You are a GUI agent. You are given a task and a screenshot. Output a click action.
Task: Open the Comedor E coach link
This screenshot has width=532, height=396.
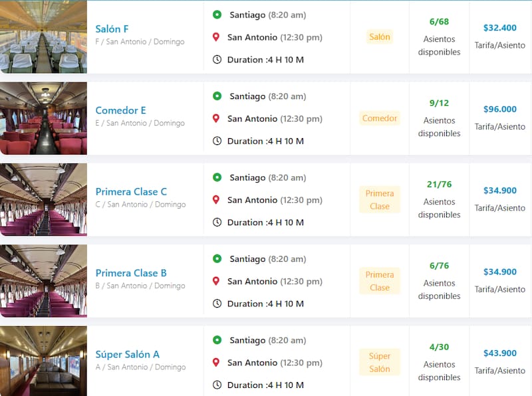pyautogui.click(x=120, y=110)
